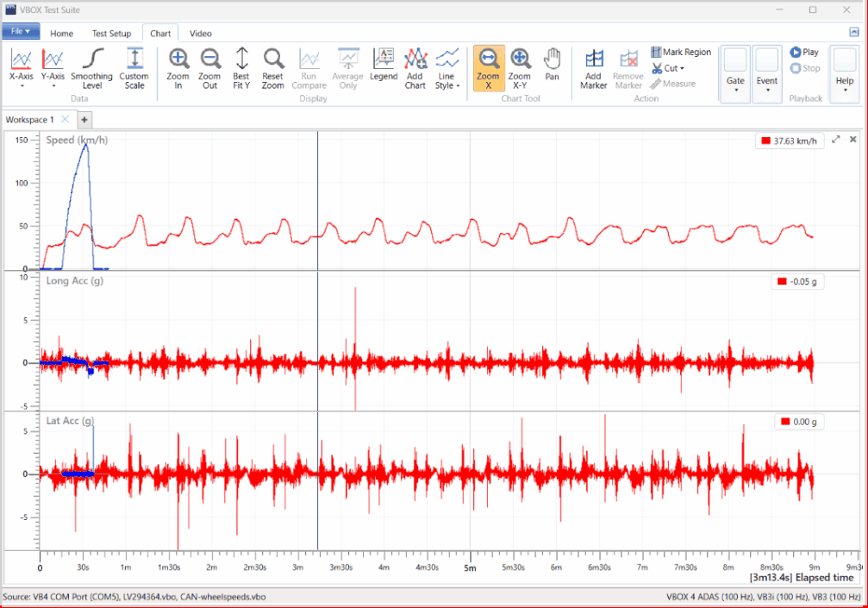868x608 pixels.
Task: Click the red Speed legend color swatch
Action: point(764,141)
